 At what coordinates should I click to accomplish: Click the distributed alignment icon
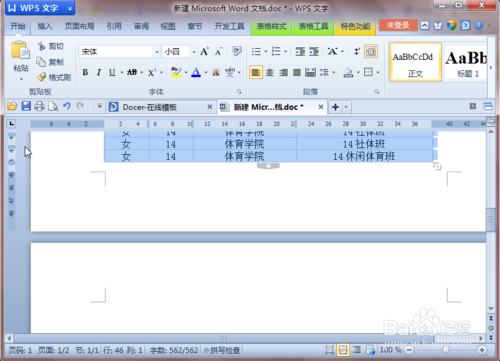click(x=310, y=72)
